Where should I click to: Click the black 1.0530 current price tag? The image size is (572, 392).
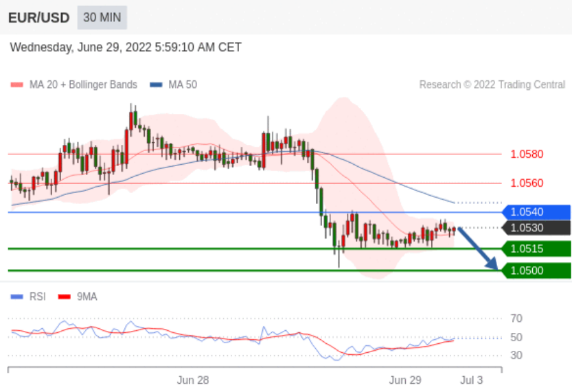(536, 228)
